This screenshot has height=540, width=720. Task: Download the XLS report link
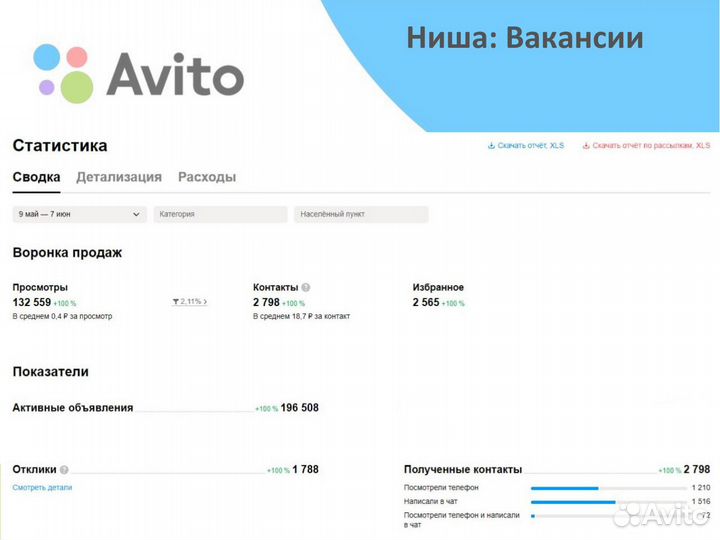(526, 146)
